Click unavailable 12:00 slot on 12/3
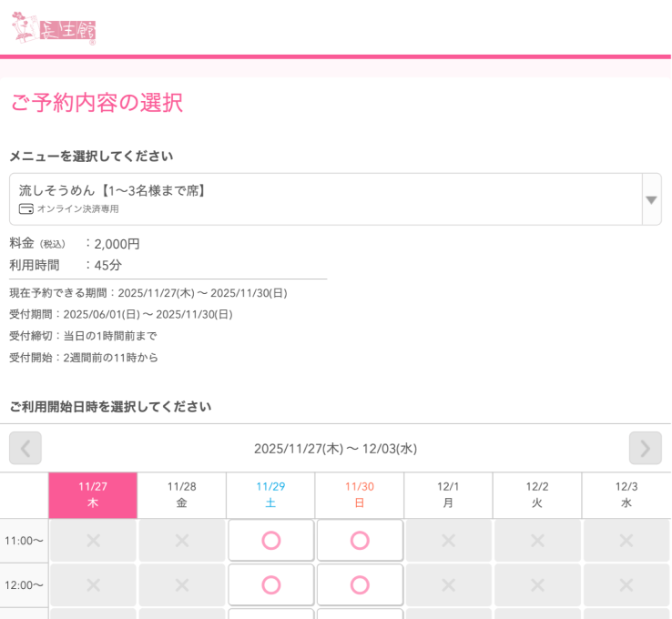 pos(626,584)
